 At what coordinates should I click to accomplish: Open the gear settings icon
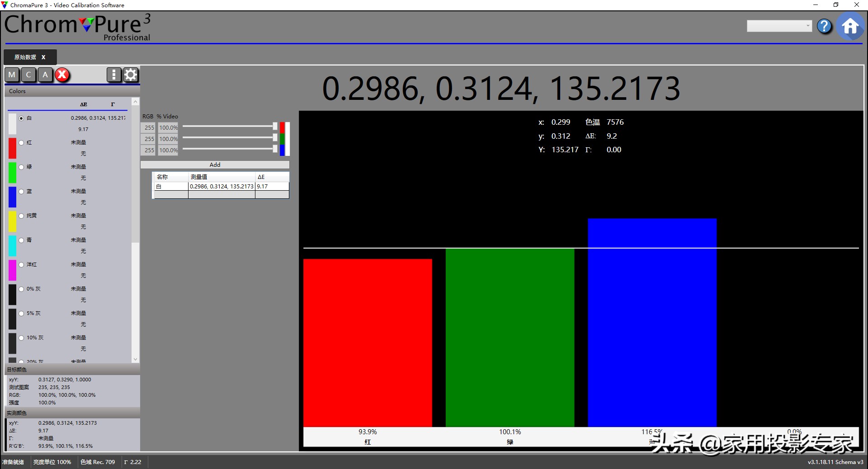pos(131,75)
